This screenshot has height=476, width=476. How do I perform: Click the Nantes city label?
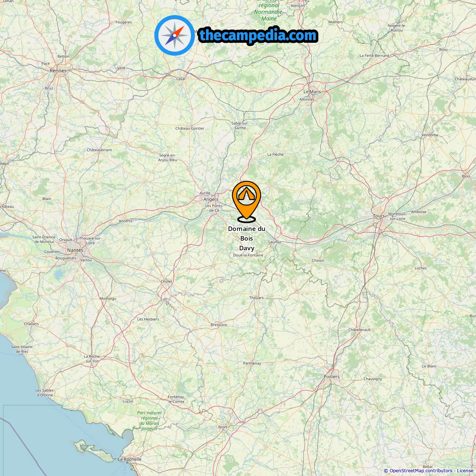[x=75, y=250]
